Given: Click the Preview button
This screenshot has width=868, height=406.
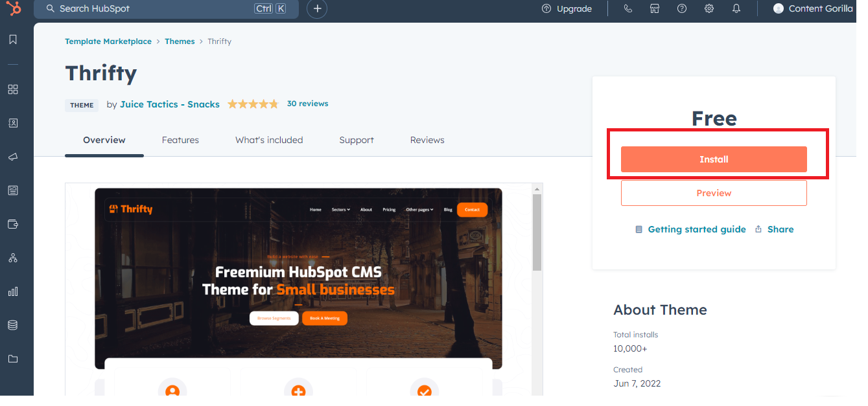Looking at the screenshot, I should tap(714, 193).
